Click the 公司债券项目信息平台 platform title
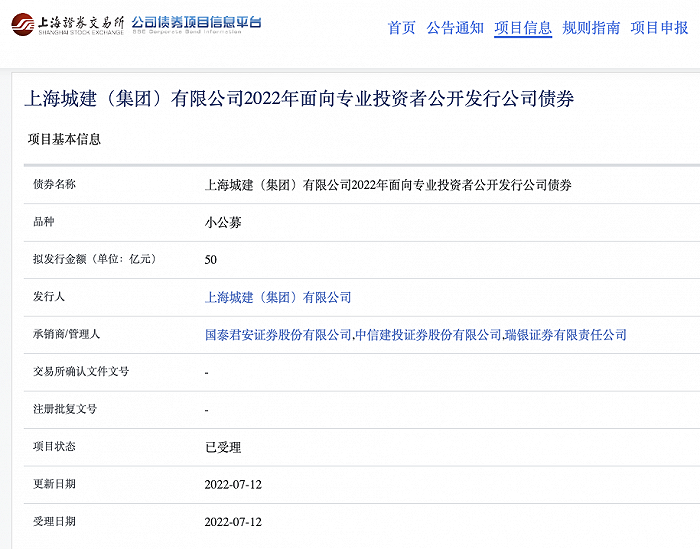The image size is (700, 549). click(x=196, y=23)
